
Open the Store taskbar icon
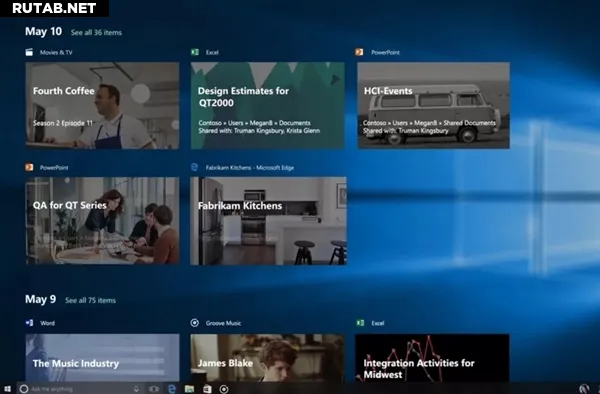207,389
